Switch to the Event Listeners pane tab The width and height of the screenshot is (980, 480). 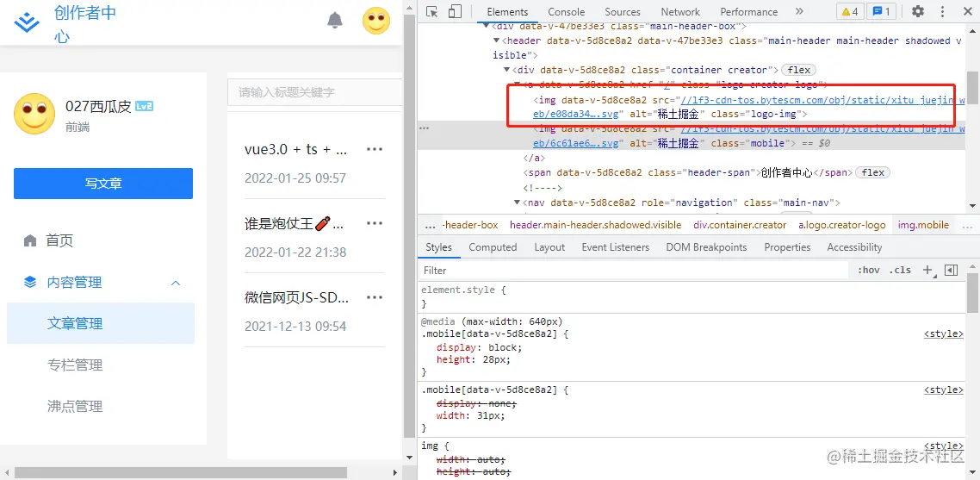click(x=615, y=247)
